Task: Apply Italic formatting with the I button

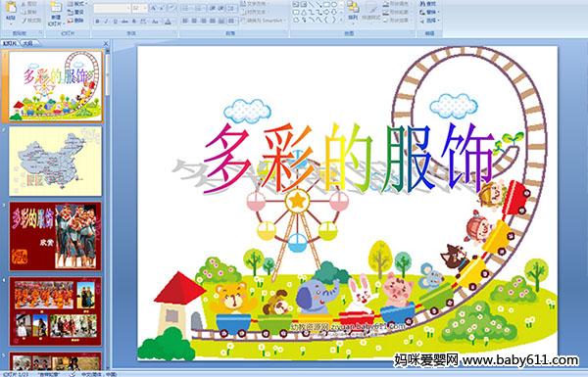Action: click(106, 22)
